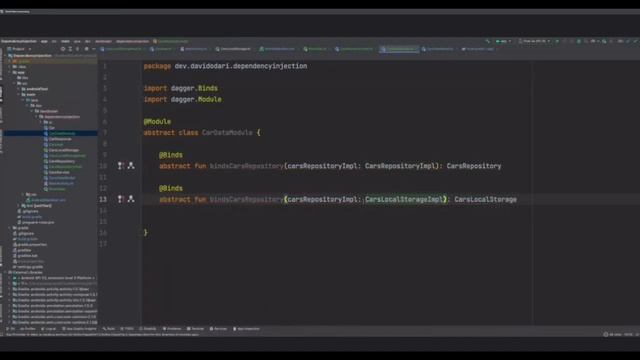Click the Dagger related-items gutter icon on line 13
The height and width of the screenshot is (360, 640).
131,199
